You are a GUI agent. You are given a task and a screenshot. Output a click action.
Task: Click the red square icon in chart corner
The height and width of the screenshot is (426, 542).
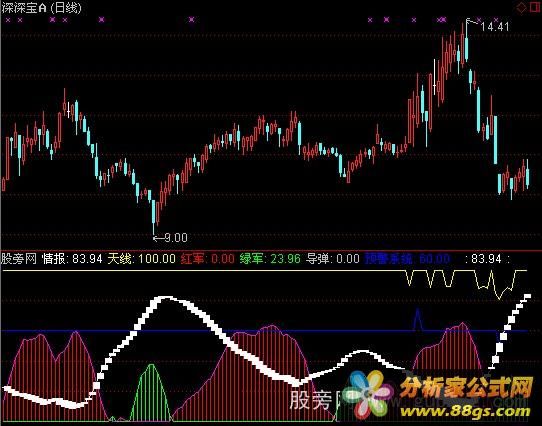536,8
